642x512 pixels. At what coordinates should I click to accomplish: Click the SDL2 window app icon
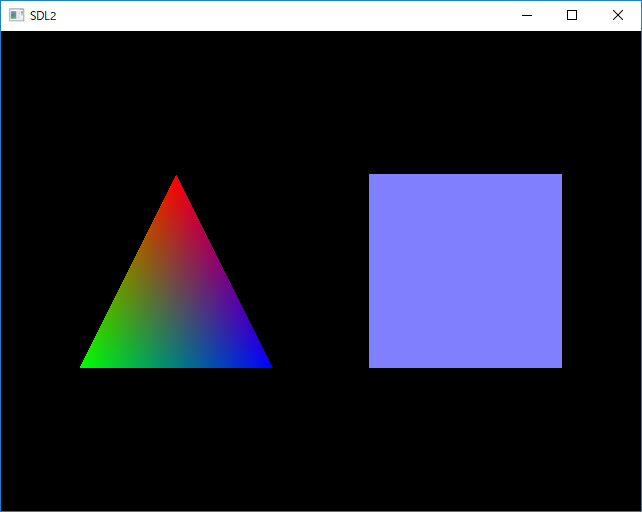(16, 15)
